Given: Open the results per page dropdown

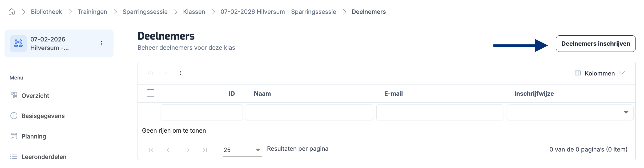Looking at the screenshot, I should click(242, 150).
